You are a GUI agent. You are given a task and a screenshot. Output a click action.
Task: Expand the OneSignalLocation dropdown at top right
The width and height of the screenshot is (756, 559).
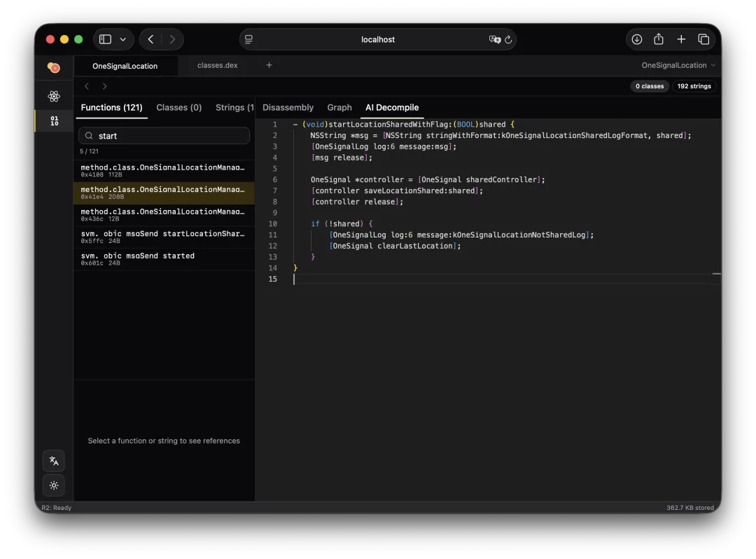point(678,65)
